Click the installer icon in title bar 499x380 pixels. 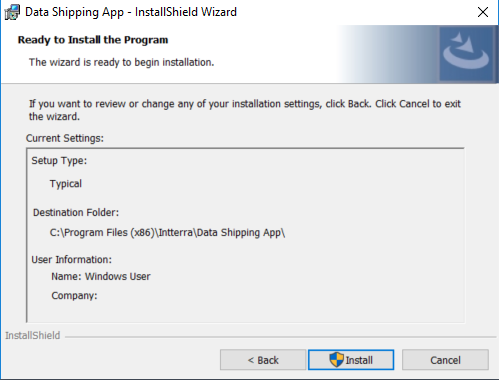click(x=12, y=12)
